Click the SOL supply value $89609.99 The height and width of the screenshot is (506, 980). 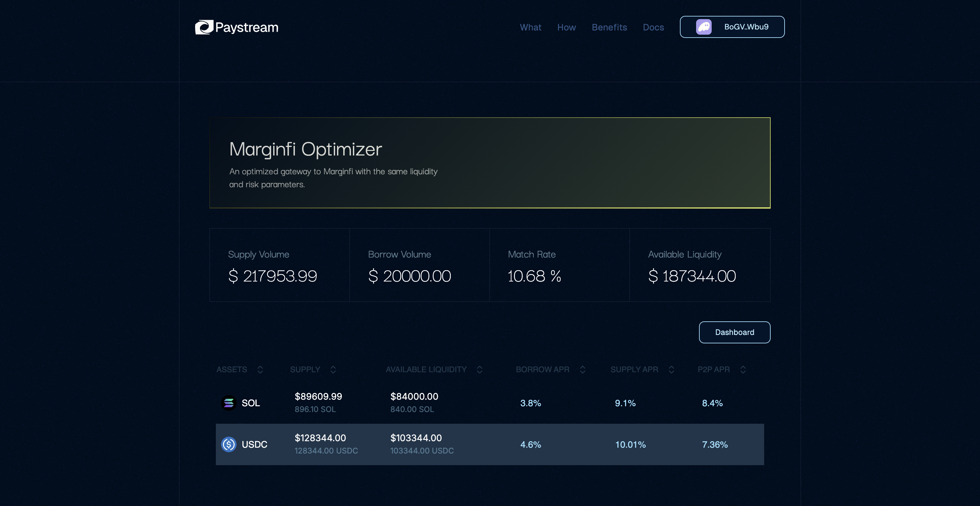[x=319, y=397]
